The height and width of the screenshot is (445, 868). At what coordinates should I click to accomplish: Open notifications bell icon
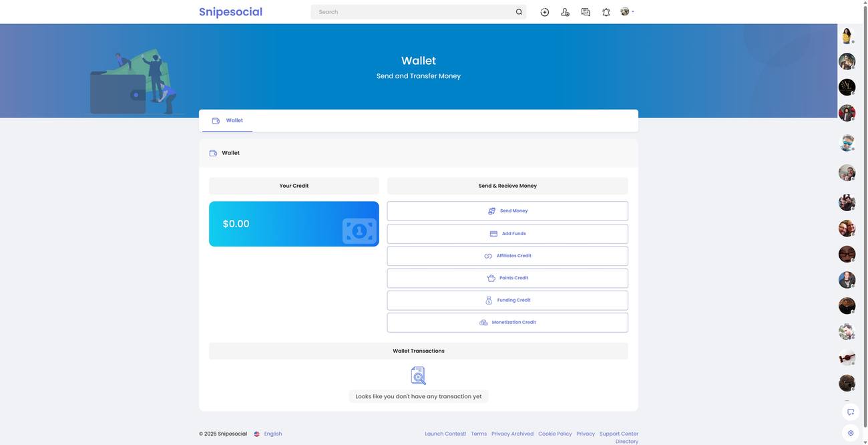(x=606, y=12)
